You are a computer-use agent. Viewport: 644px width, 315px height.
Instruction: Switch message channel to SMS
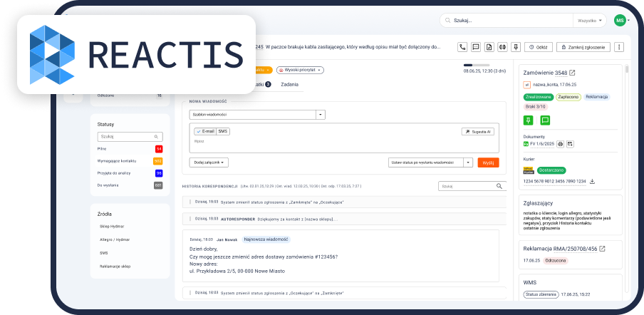223,131
